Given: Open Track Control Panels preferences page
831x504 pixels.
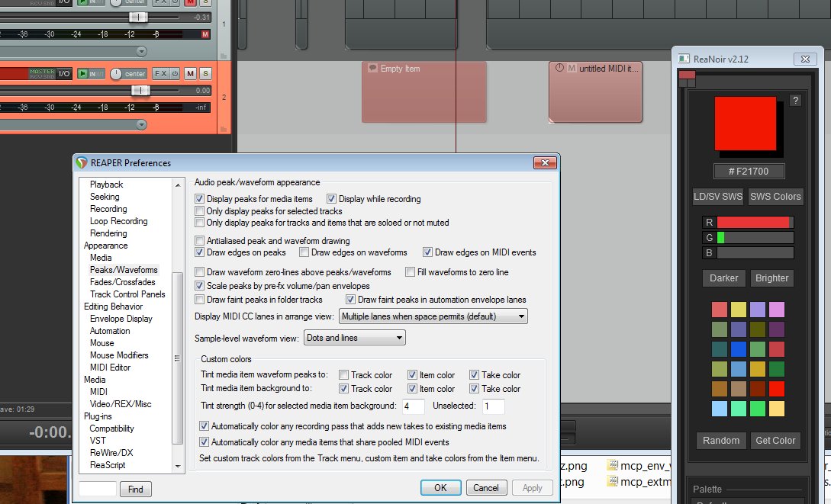Looking at the screenshot, I should (127, 294).
